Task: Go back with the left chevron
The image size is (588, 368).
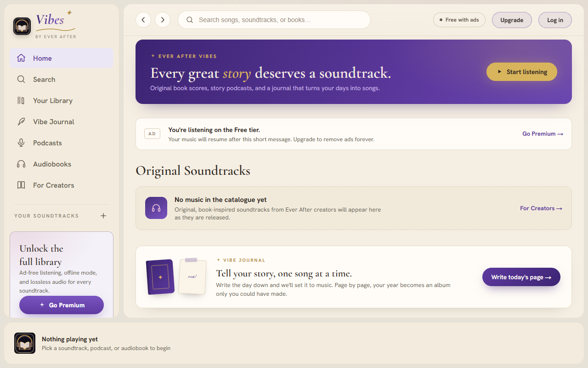Action: coord(143,20)
